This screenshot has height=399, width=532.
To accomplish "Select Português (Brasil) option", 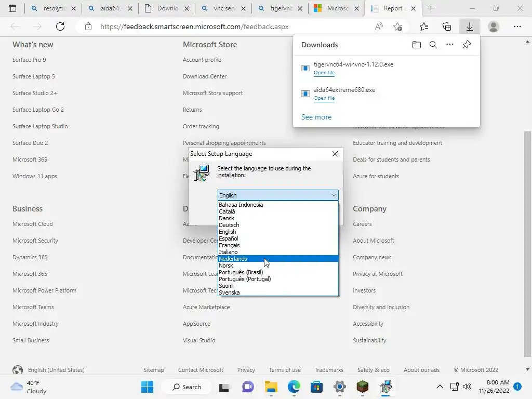I will 278,272.
